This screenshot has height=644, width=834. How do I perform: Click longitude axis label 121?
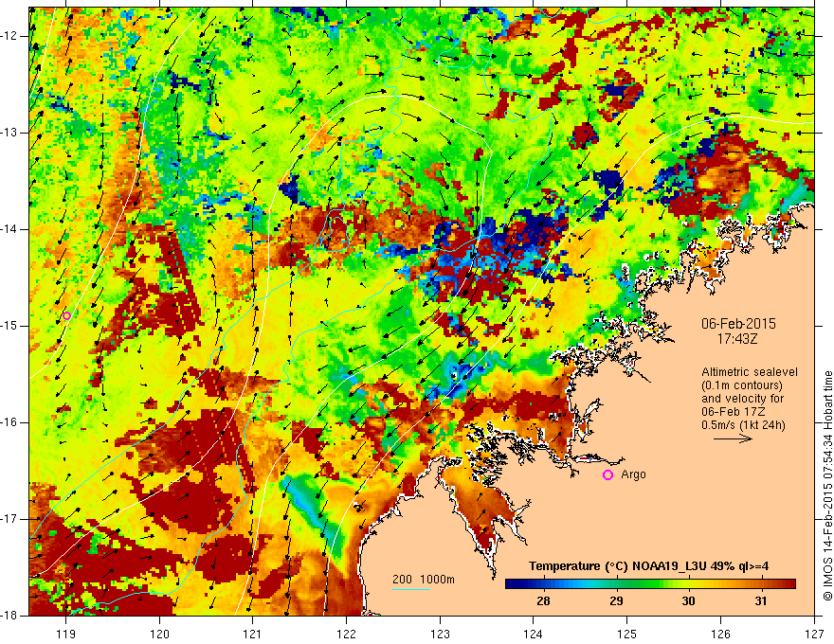tap(253, 634)
